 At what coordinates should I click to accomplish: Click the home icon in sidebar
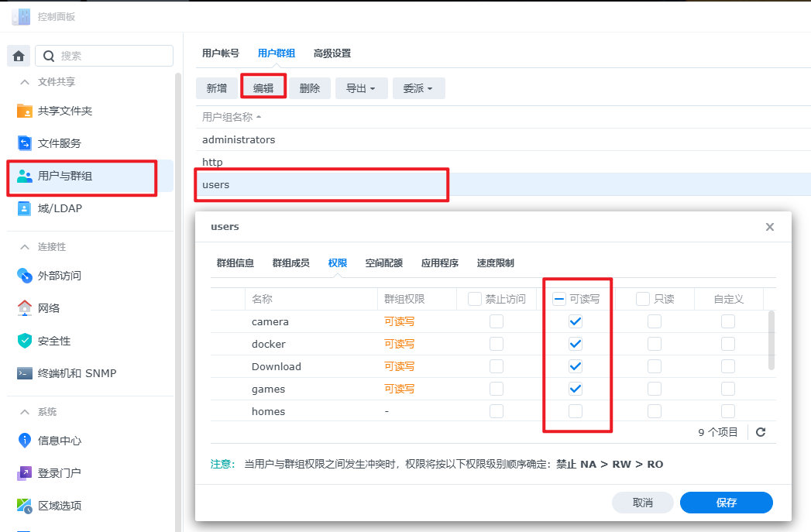coord(19,56)
